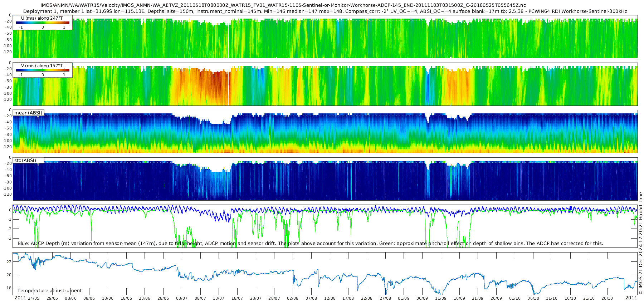Click the 18 tick on temperature axis
The width and height of the screenshot is (644, 304).
(9, 288)
